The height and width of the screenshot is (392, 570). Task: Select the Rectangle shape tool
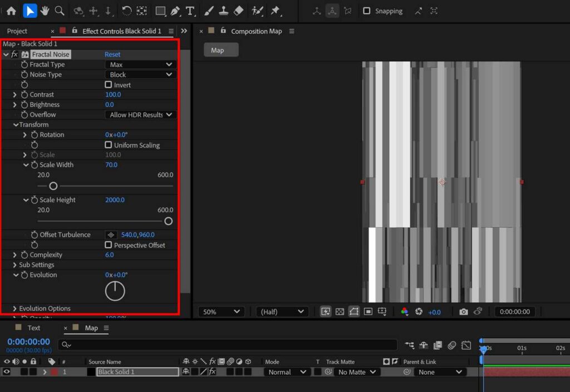pos(160,11)
